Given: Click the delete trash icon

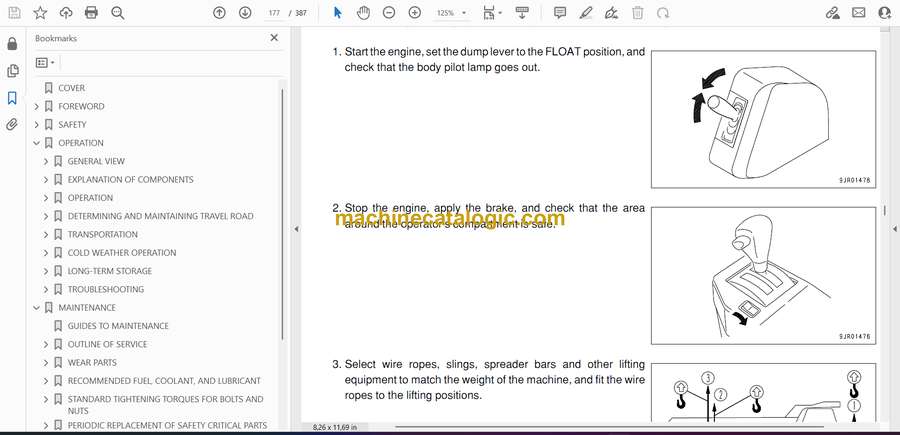Looking at the screenshot, I should pyautogui.click(x=638, y=13).
